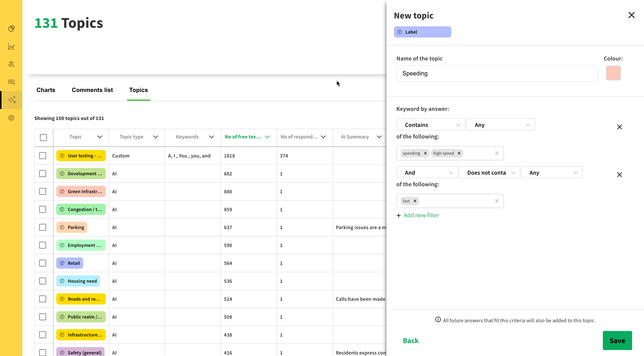Open the settings gear sidebar icon
This screenshot has width=644, height=356.
coord(11,118)
